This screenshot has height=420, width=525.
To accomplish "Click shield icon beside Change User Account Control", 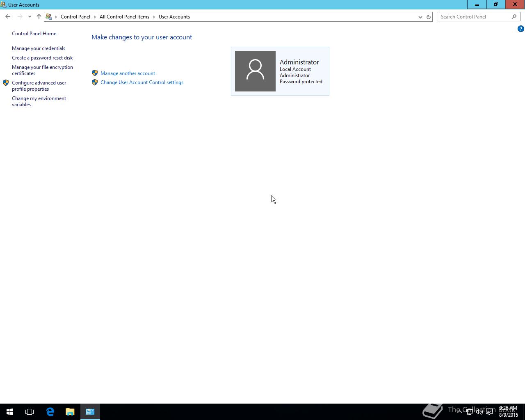I will pos(95,82).
